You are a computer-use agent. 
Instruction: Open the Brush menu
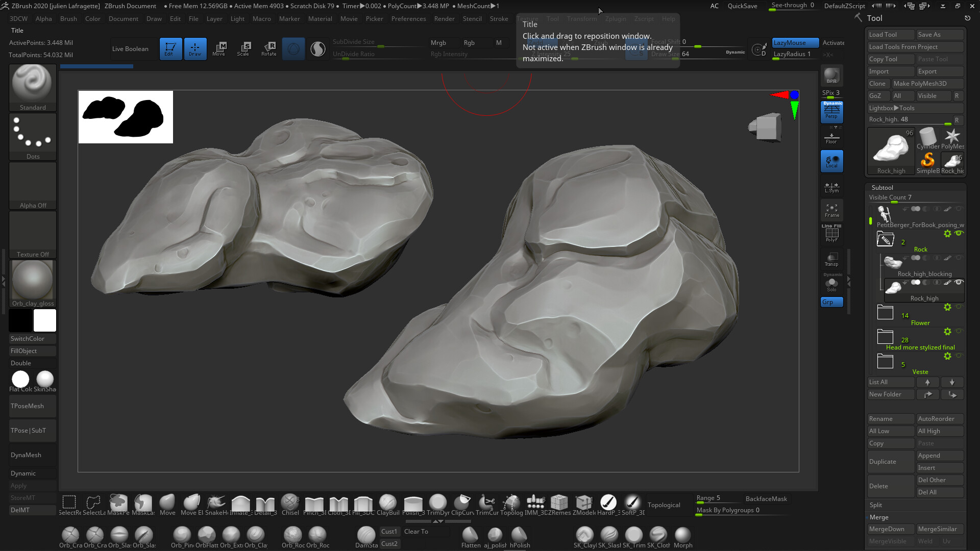click(68, 18)
